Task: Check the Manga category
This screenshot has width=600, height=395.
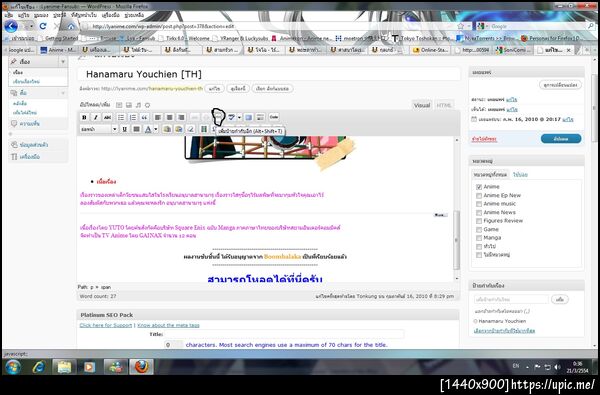Action: [x=479, y=238]
